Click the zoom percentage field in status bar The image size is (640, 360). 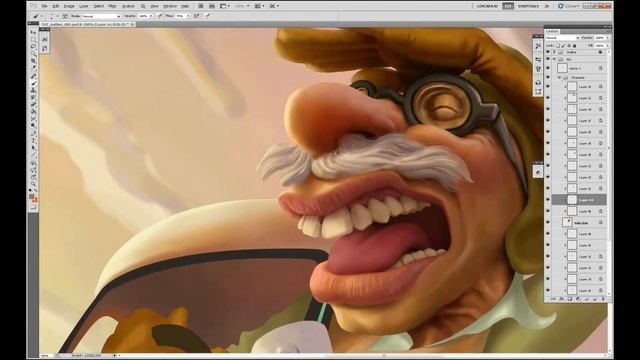click(x=45, y=356)
